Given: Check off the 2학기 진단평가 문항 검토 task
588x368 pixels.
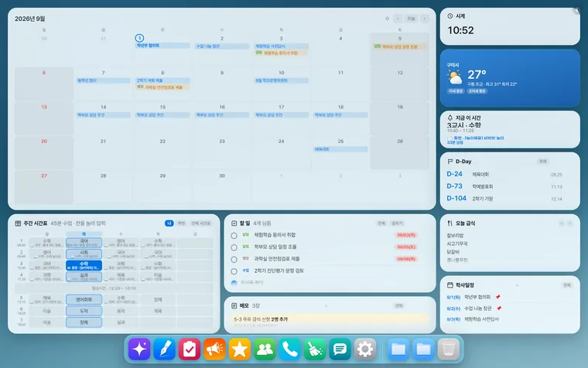Looking at the screenshot, I should tap(234, 271).
